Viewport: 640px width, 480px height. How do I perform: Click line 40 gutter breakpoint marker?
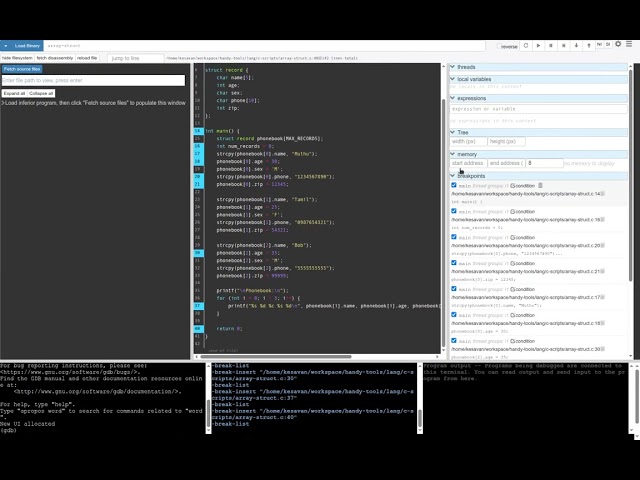[198, 329]
